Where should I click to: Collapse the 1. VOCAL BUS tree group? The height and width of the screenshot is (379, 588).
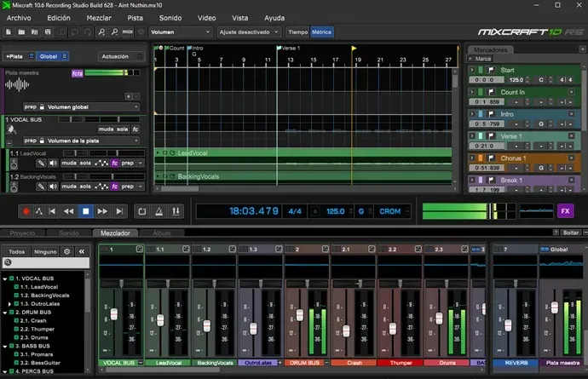(5, 279)
